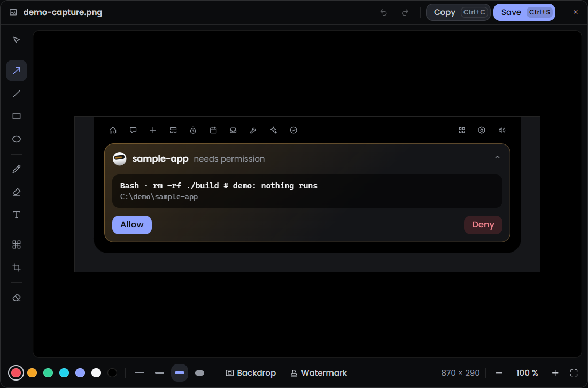Select the pointer selection tool
Viewport: 588px width, 388px height.
[17, 40]
